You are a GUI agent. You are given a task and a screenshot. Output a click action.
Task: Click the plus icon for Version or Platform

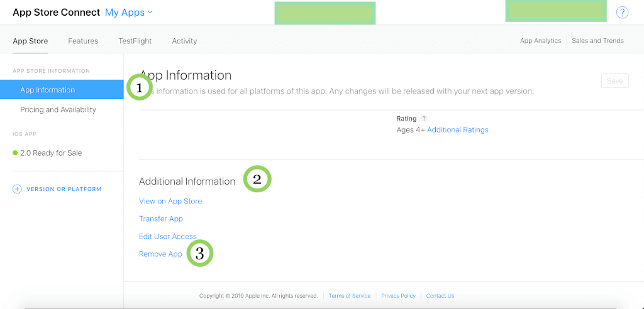(x=17, y=189)
